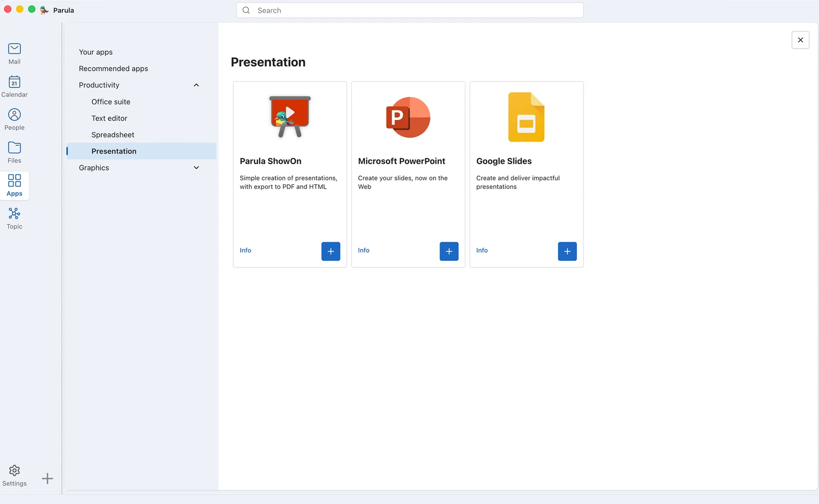Open the Topic section

pyautogui.click(x=14, y=218)
